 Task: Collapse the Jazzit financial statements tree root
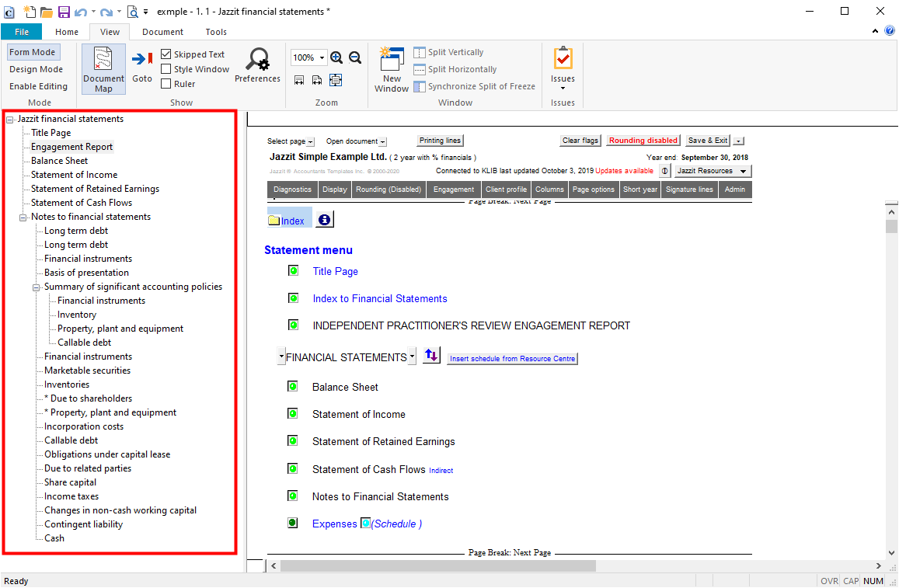pos(10,119)
